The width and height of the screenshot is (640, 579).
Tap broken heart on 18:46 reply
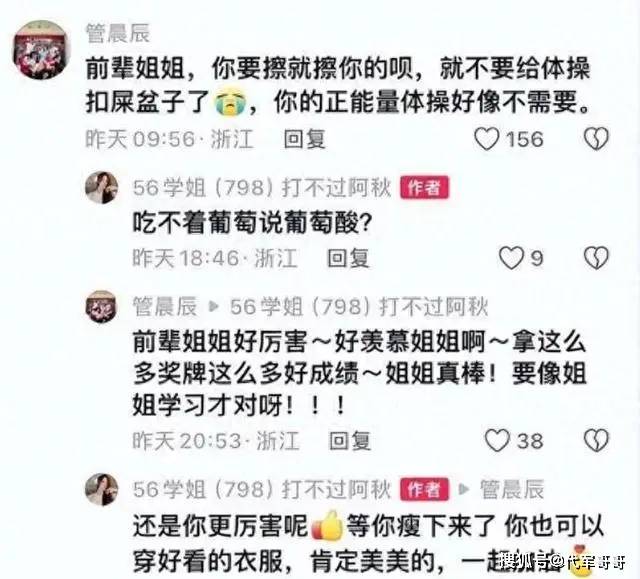point(596,258)
